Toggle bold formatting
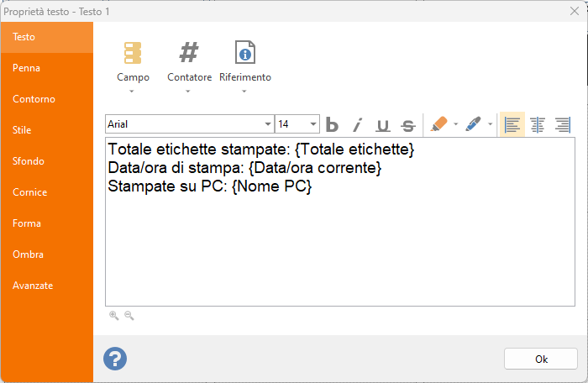The width and height of the screenshot is (588, 383). pos(332,124)
